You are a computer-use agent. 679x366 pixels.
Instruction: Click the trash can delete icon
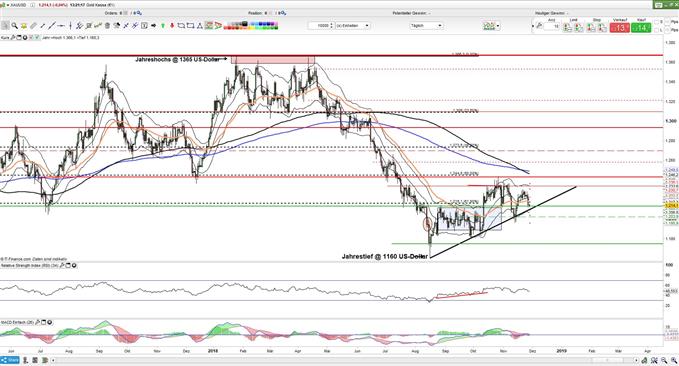tap(107, 26)
